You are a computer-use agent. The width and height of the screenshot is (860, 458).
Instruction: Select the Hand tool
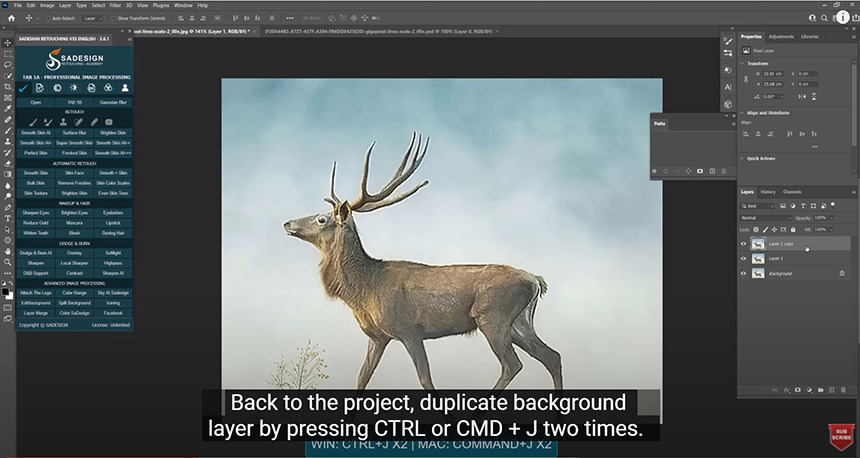[8, 250]
